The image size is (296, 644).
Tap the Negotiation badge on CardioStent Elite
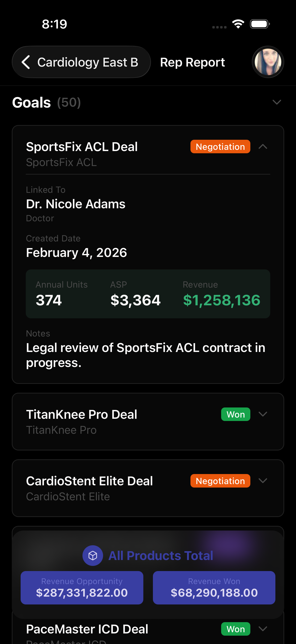click(x=220, y=481)
